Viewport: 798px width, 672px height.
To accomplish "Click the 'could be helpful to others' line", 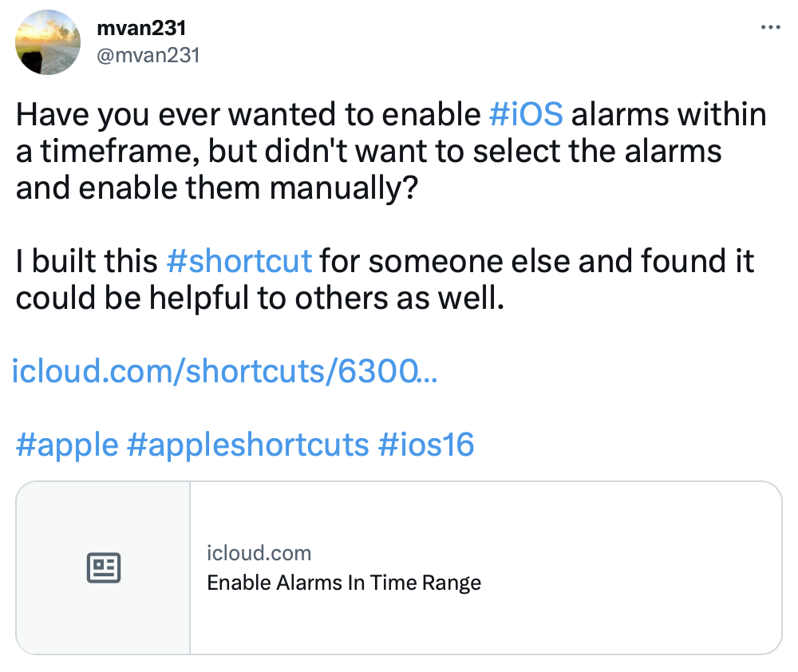I will point(260,298).
